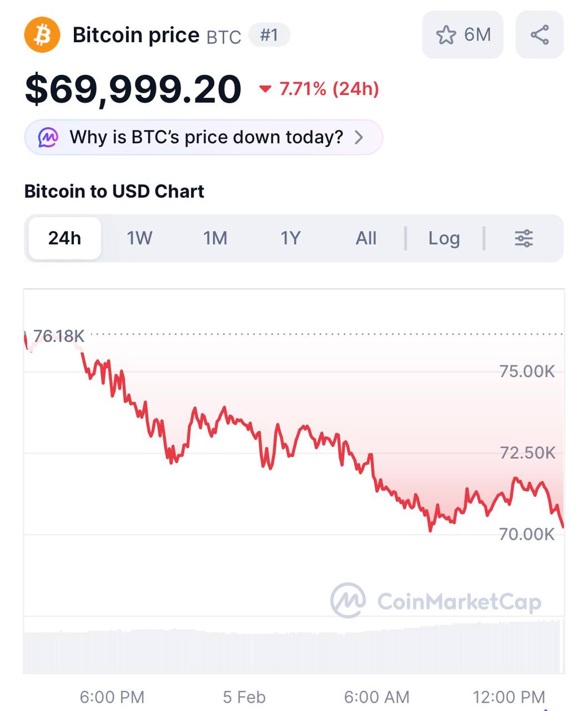This screenshot has width=588, height=711.
Task: Toggle the Log scale option
Action: tap(444, 238)
